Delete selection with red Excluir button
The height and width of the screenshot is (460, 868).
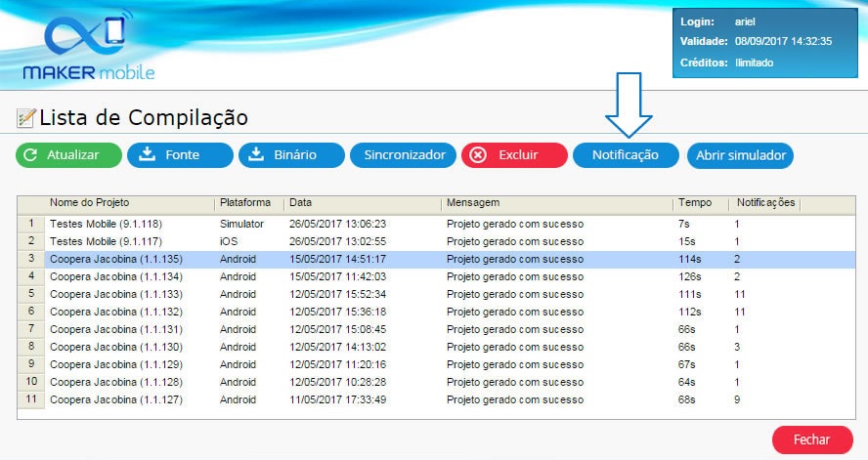tap(514, 155)
